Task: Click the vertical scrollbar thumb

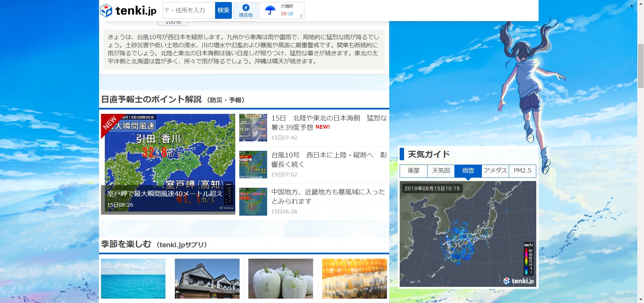Action: click(x=641, y=66)
